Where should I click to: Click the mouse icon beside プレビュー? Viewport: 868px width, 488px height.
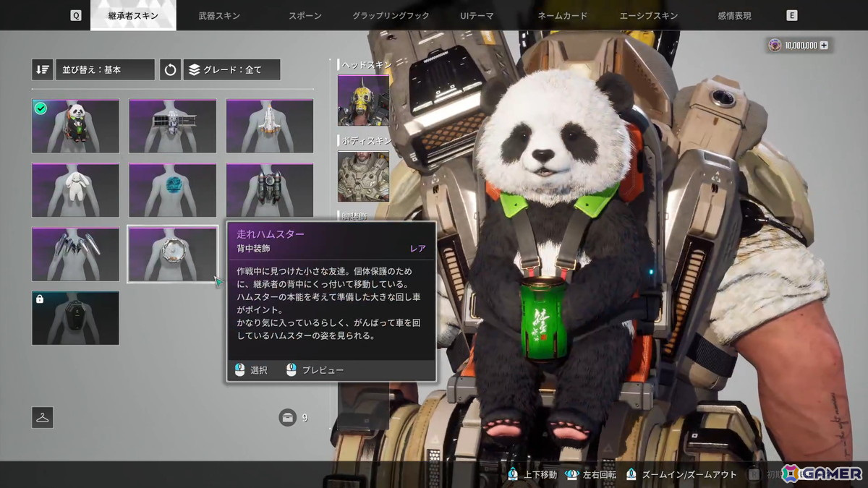tap(292, 370)
